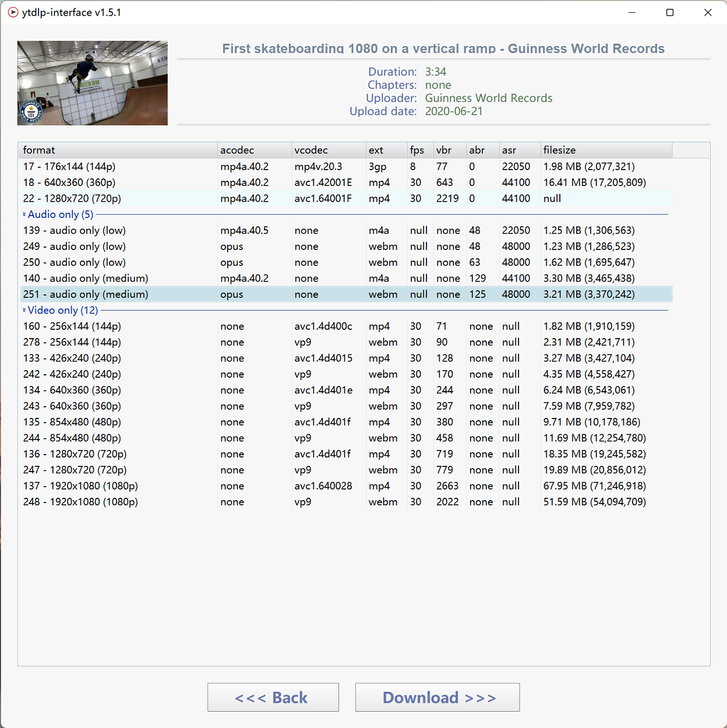
Task: Minimize the ytdlp-interface window
Action: click(632, 12)
